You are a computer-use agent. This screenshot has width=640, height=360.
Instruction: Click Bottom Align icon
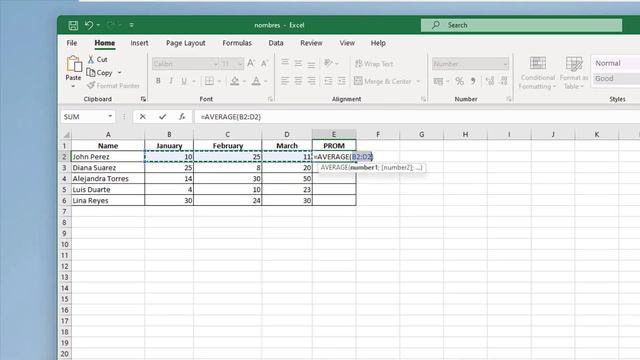[x=311, y=64]
